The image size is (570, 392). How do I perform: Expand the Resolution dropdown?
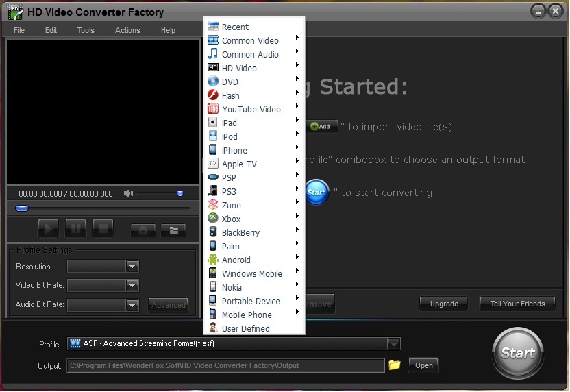132,267
